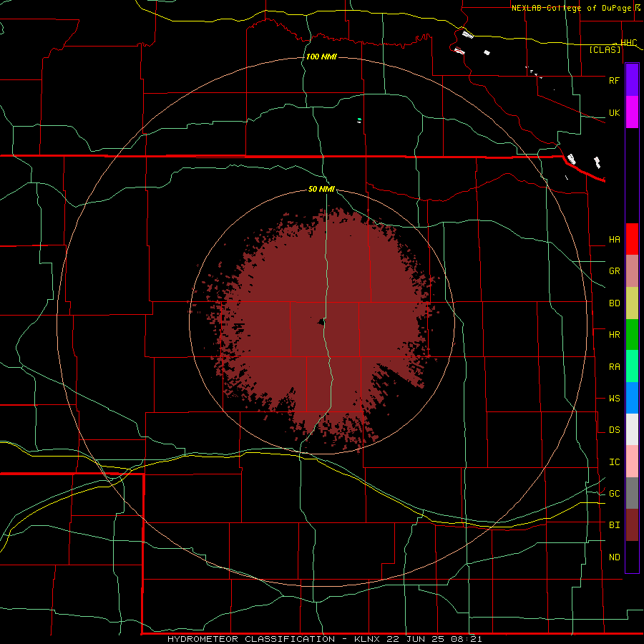Click the IC legend label
The width and height of the screenshot is (644, 644).
tap(614, 462)
